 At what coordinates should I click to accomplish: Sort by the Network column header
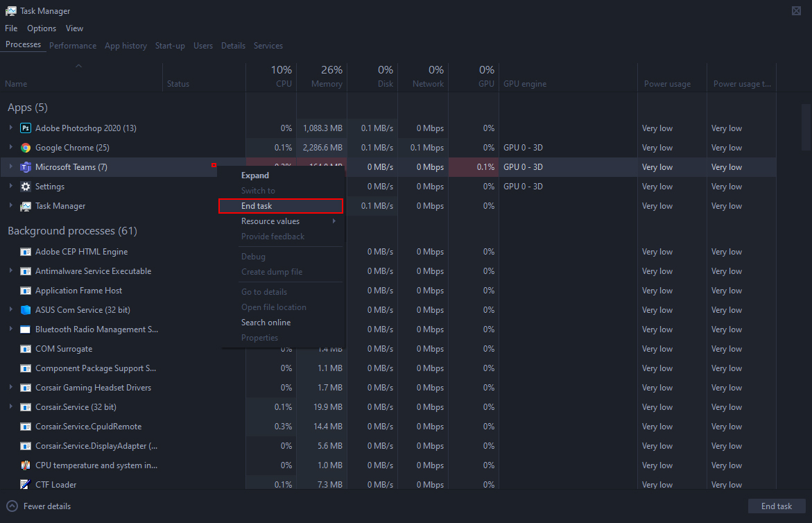(x=422, y=76)
